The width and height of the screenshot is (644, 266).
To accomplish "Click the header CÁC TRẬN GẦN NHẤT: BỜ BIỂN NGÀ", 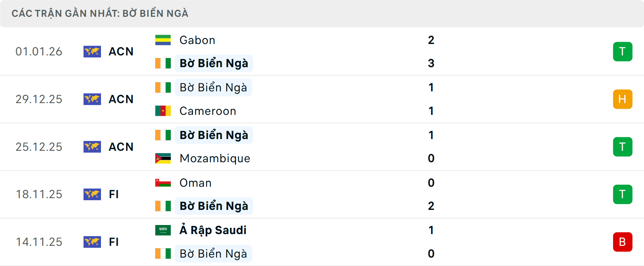I will pos(101,13).
